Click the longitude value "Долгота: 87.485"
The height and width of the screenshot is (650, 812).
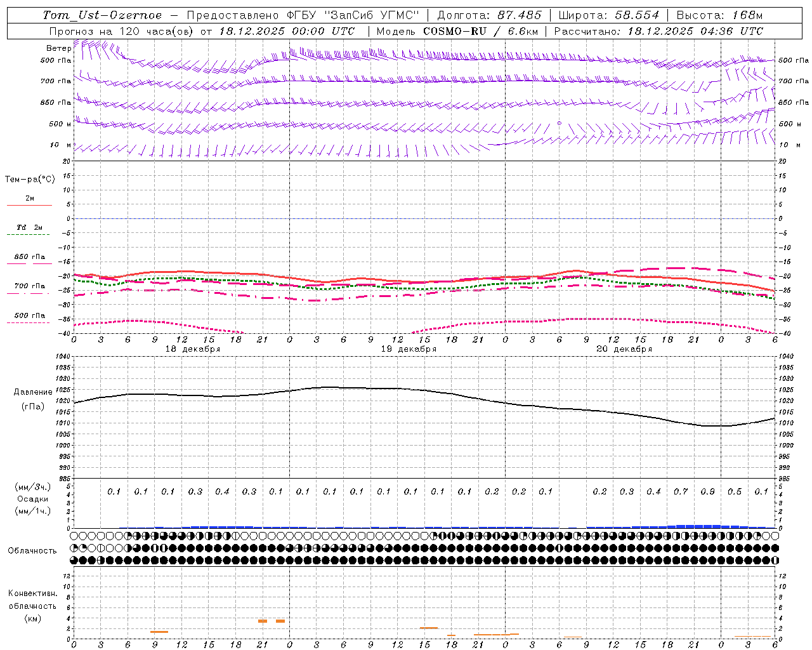490,15
